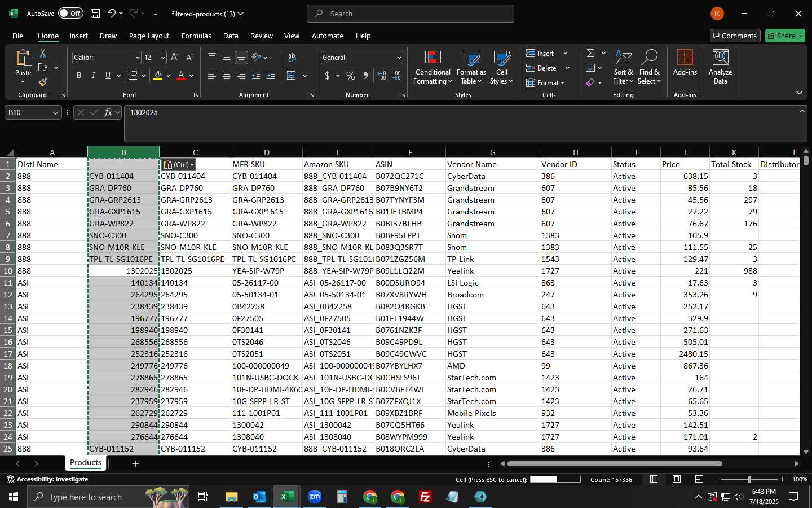Click the AutoSum sigma icon
This screenshot has height=508, width=812.
pyautogui.click(x=590, y=53)
